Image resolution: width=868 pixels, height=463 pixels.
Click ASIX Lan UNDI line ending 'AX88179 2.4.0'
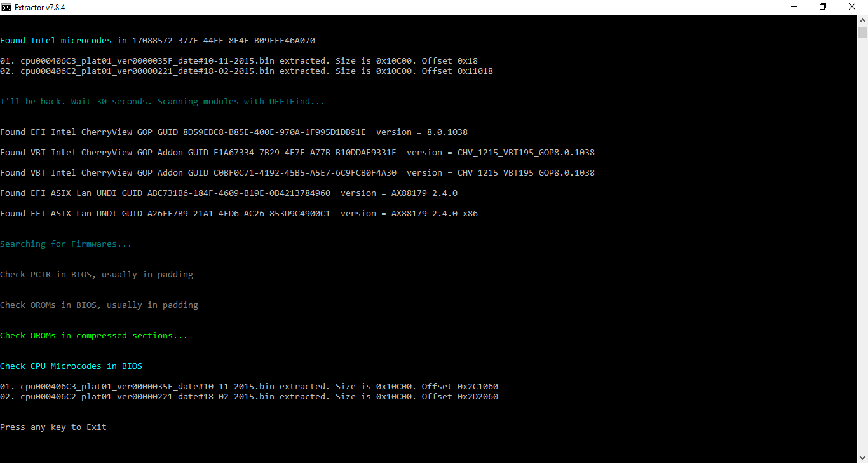tap(229, 193)
